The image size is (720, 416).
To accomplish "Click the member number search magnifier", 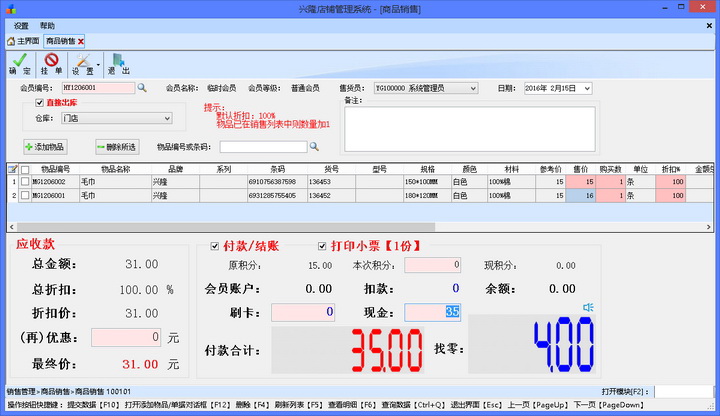I will (142, 88).
